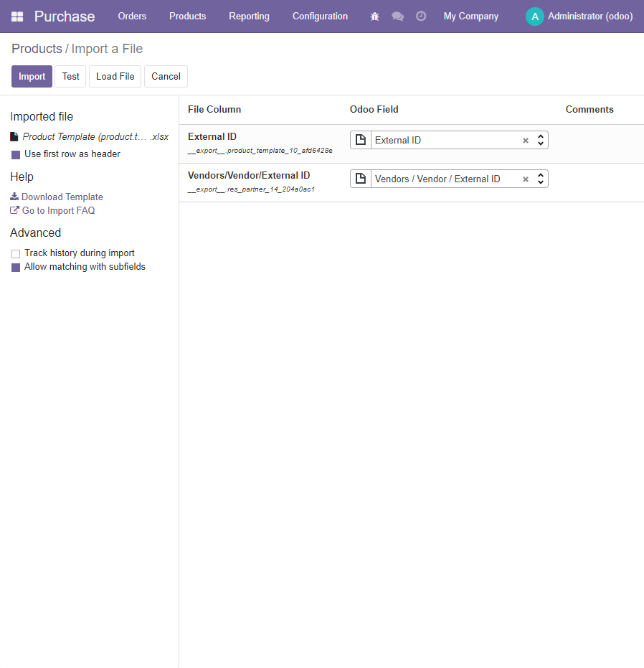Clear the External ID field mapping with the x

pos(526,140)
